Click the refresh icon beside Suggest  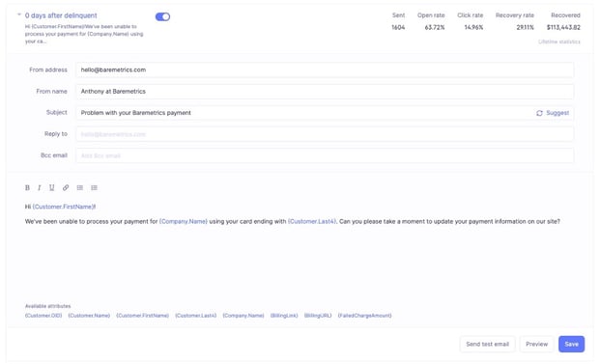539,113
